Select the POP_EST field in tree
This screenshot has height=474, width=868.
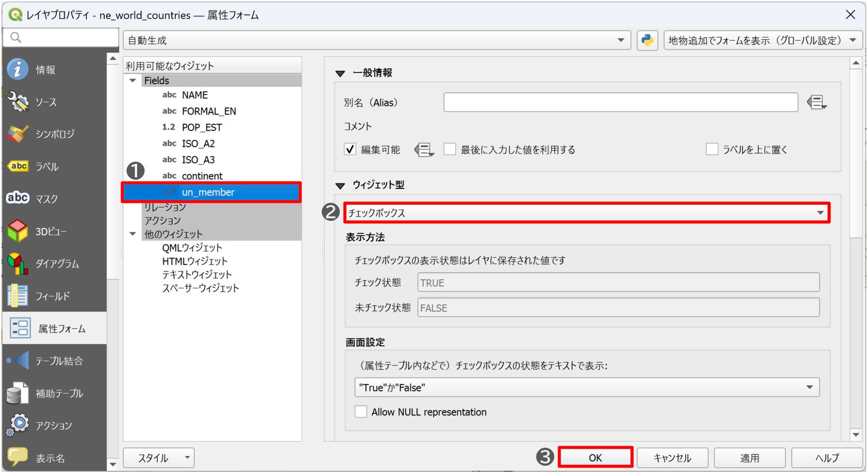coord(202,127)
